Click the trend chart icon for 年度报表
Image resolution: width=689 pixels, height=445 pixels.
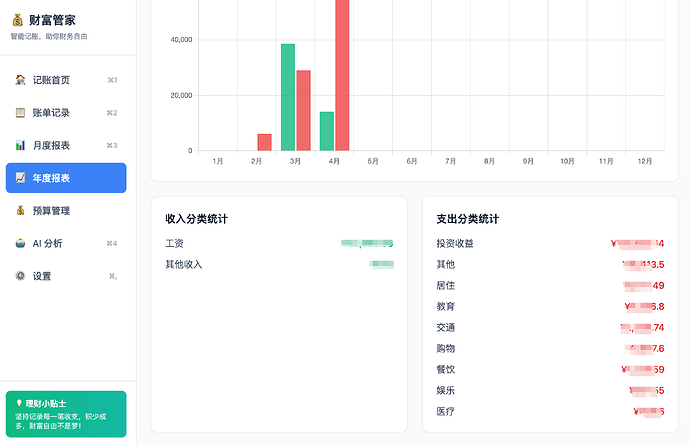click(20, 178)
